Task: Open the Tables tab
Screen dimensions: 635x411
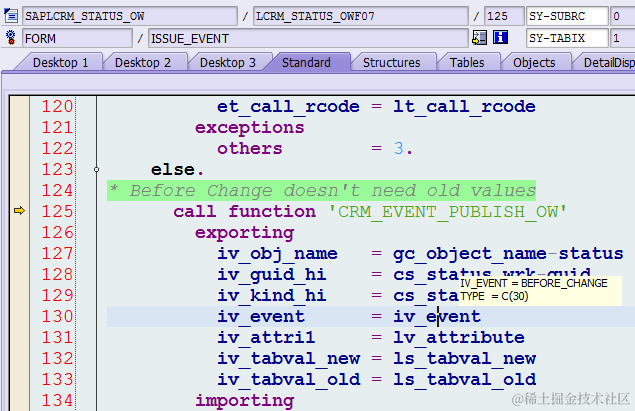Action: (467, 63)
